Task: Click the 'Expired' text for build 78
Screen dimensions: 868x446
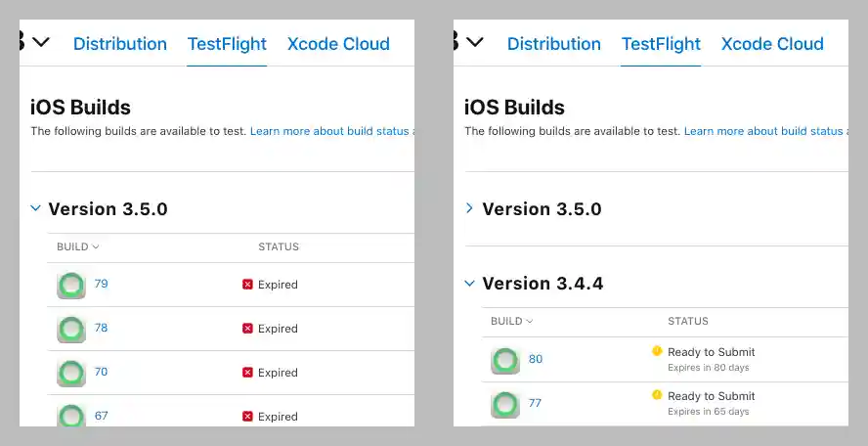Action: click(278, 329)
